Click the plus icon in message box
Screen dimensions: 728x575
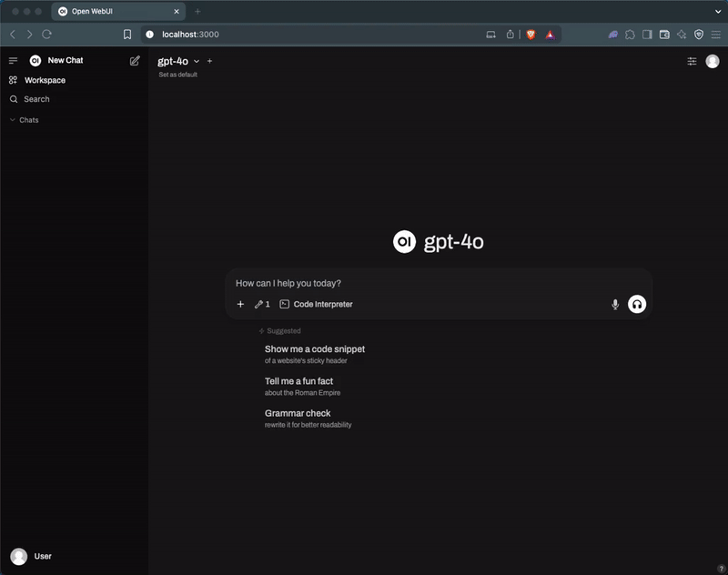[240, 305]
